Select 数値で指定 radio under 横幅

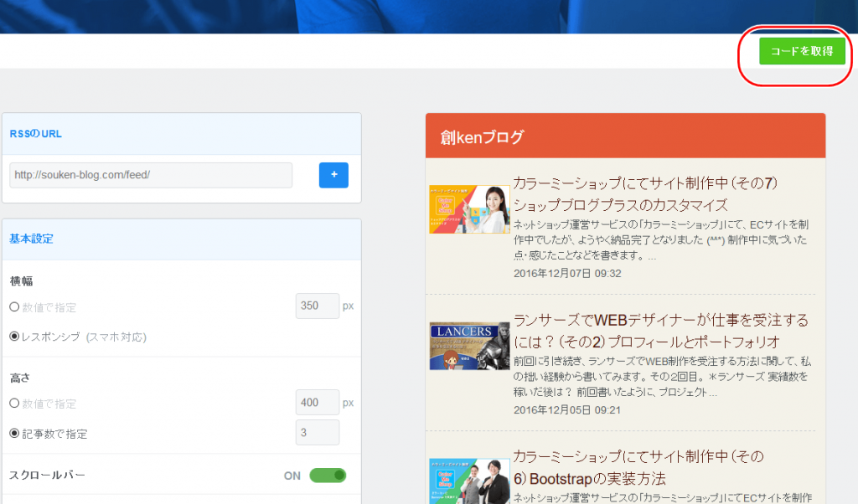coord(15,307)
